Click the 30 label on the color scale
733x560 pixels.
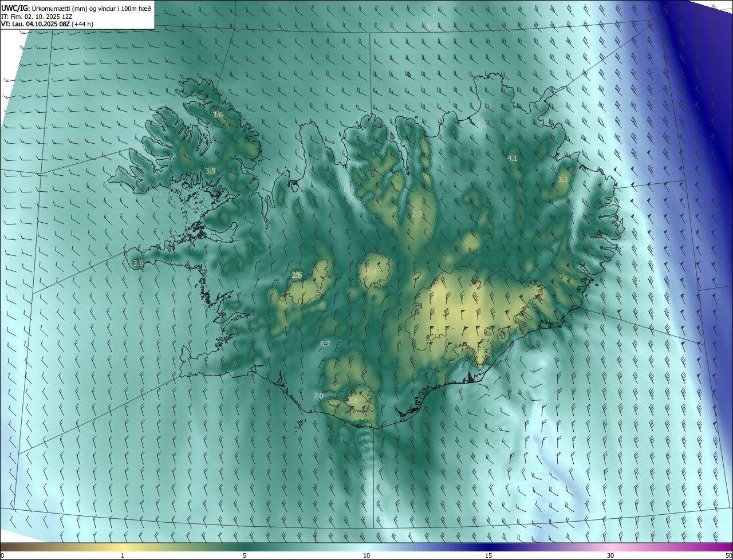pyautogui.click(x=610, y=555)
